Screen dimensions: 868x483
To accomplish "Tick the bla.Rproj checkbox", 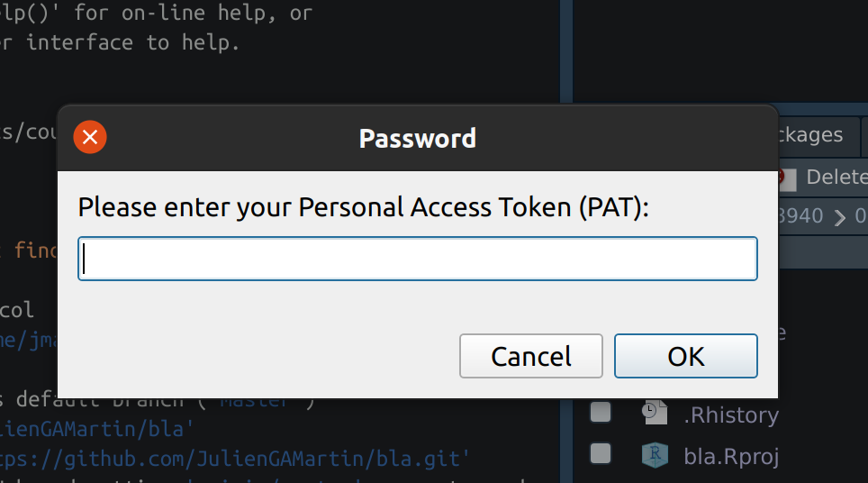I will (601, 453).
